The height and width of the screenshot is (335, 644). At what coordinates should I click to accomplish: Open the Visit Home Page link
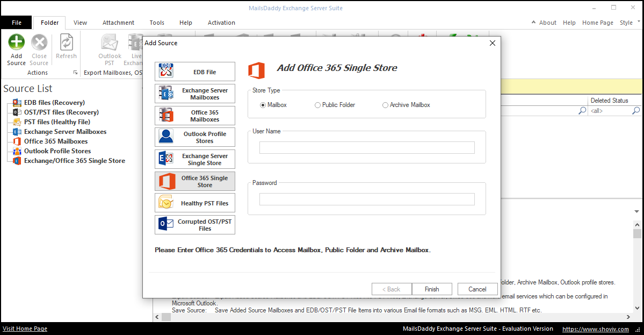[x=25, y=329]
